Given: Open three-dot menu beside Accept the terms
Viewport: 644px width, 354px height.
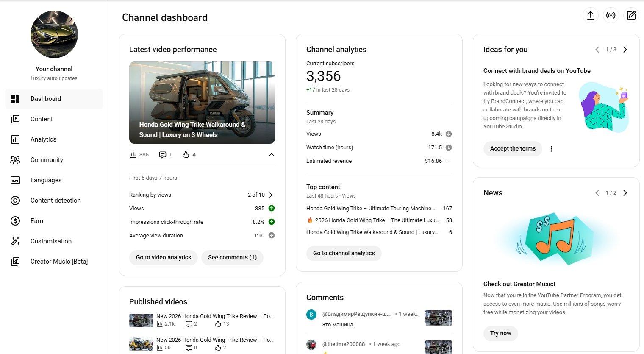Looking at the screenshot, I should [551, 149].
